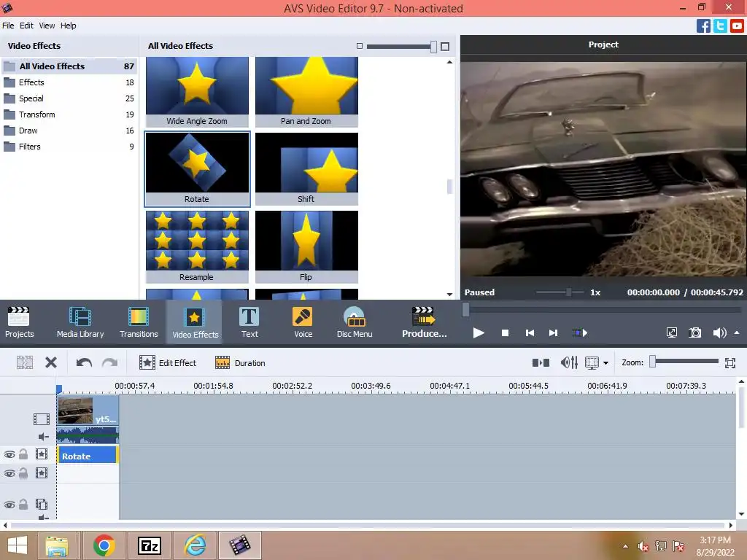Toggle visibility of the overlay track
Image resolution: width=747 pixels, height=560 pixels.
coord(9,505)
